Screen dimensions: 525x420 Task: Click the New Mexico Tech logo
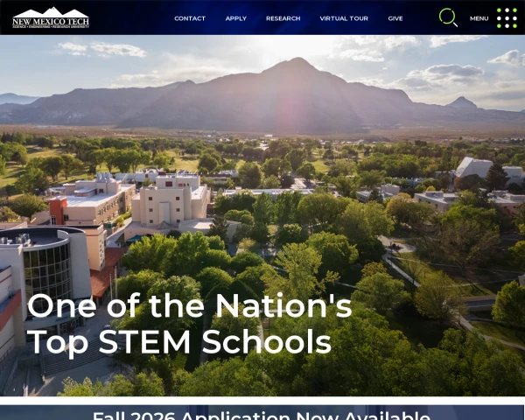coord(51,17)
